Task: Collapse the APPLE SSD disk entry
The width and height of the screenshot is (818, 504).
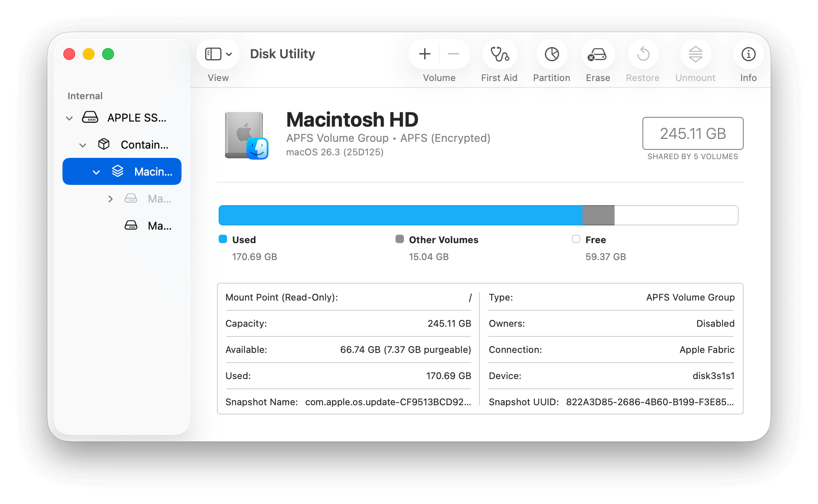Action: (69, 118)
